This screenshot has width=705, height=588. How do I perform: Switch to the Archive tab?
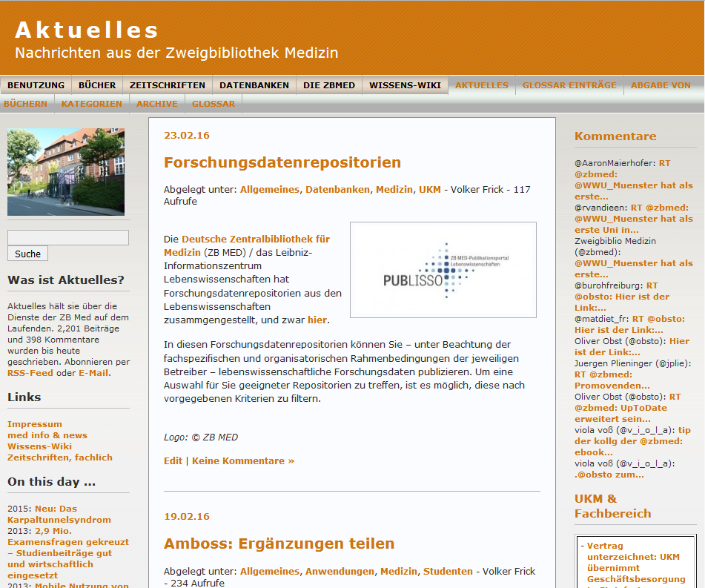click(x=156, y=104)
